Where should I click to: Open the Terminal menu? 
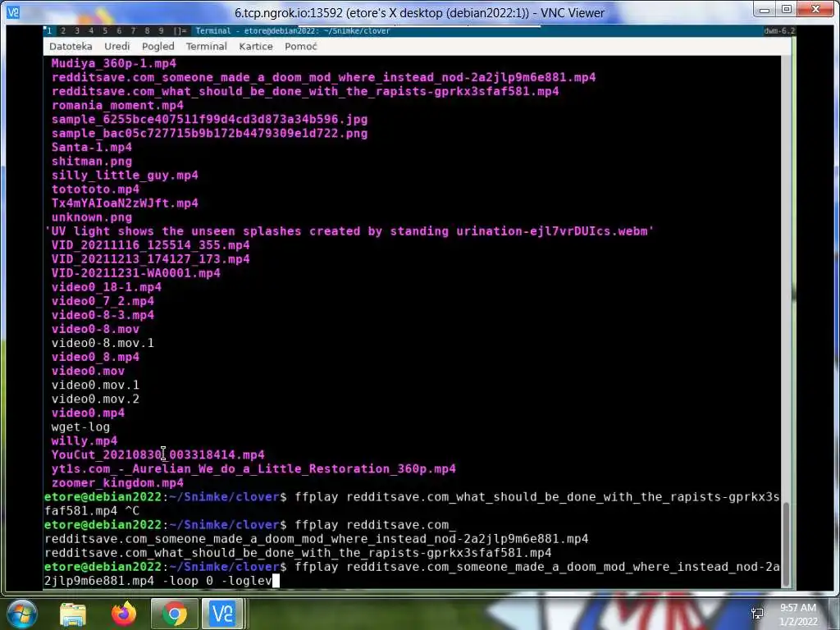point(207,47)
